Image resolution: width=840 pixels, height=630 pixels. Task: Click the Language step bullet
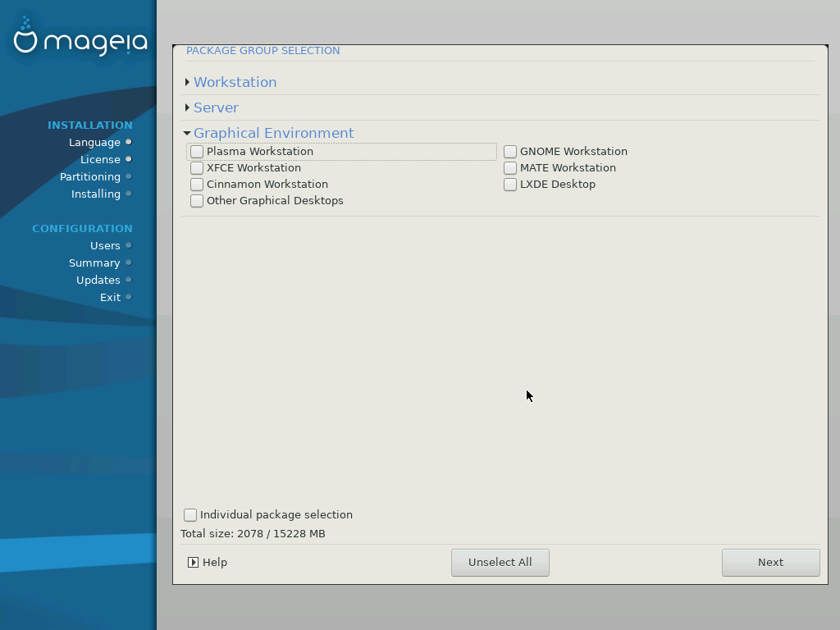coord(129,142)
